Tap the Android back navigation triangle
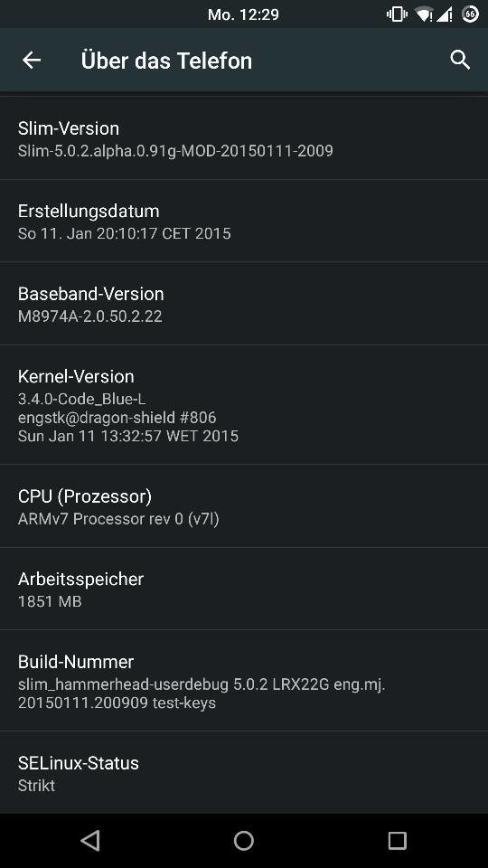Image resolution: width=488 pixels, height=868 pixels. click(x=90, y=840)
